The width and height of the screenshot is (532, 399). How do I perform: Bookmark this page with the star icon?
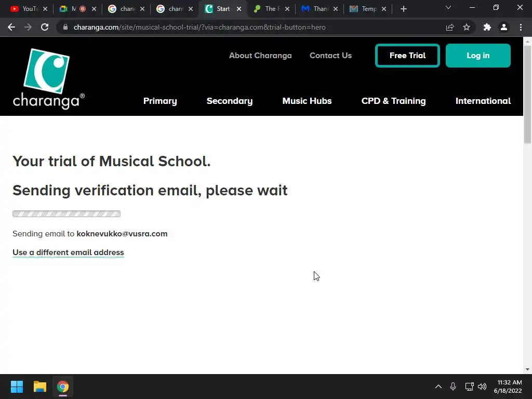click(467, 27)
